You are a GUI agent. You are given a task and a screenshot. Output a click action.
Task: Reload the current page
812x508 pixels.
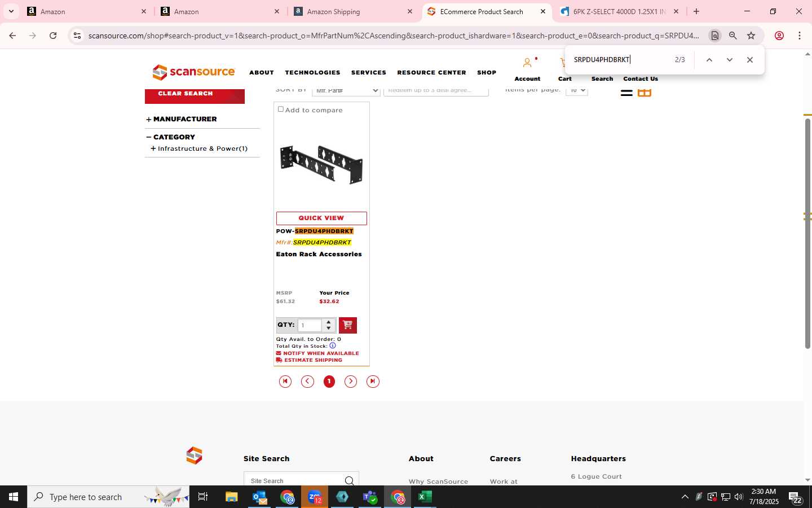[x=53, y=36]
